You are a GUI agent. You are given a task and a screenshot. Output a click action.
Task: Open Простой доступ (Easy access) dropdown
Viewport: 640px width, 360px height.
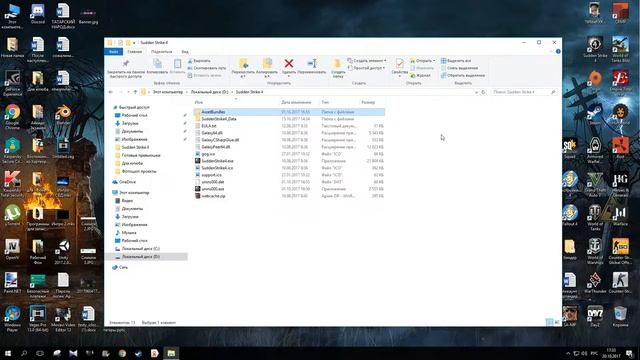click(x=366, y=68)
